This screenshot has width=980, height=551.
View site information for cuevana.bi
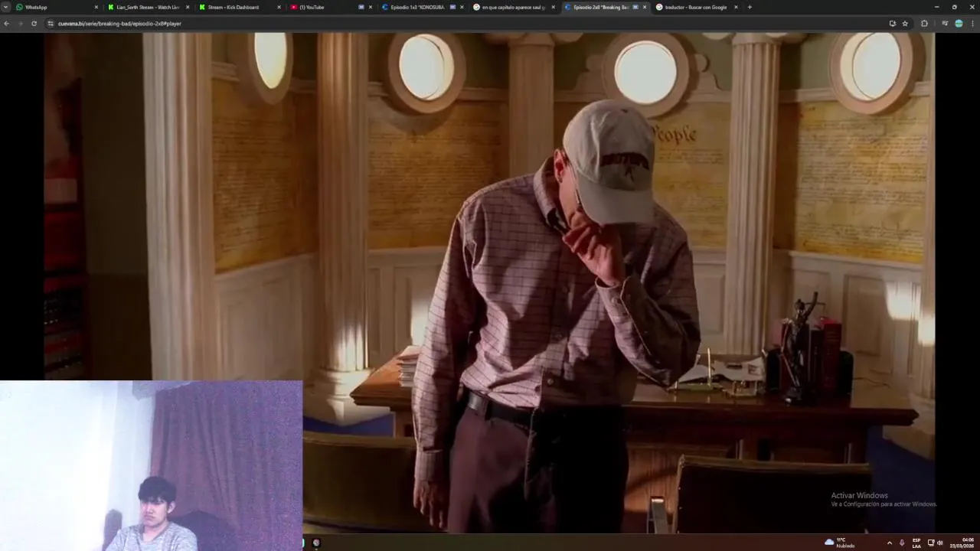click(x=51, y=24)
